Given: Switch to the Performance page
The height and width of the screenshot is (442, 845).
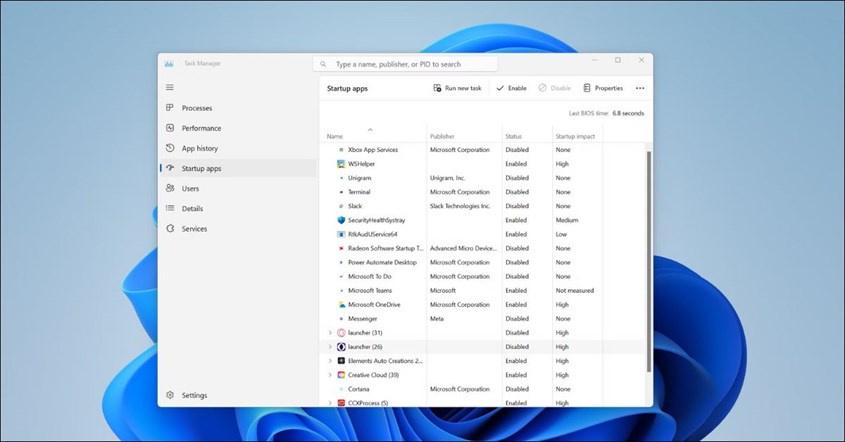Looking at the screenshot, I should 238,128.
